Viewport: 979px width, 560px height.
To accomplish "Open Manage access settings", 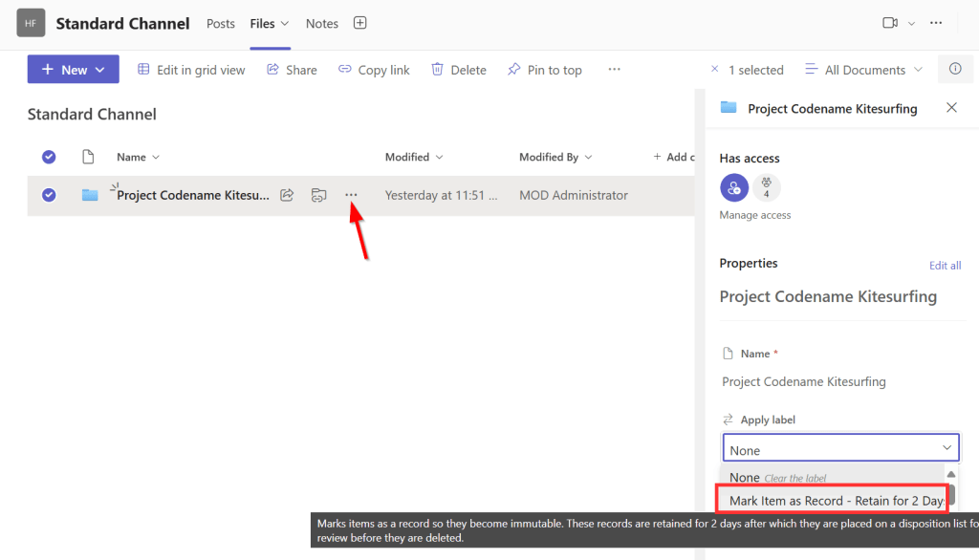I will 756,214.
